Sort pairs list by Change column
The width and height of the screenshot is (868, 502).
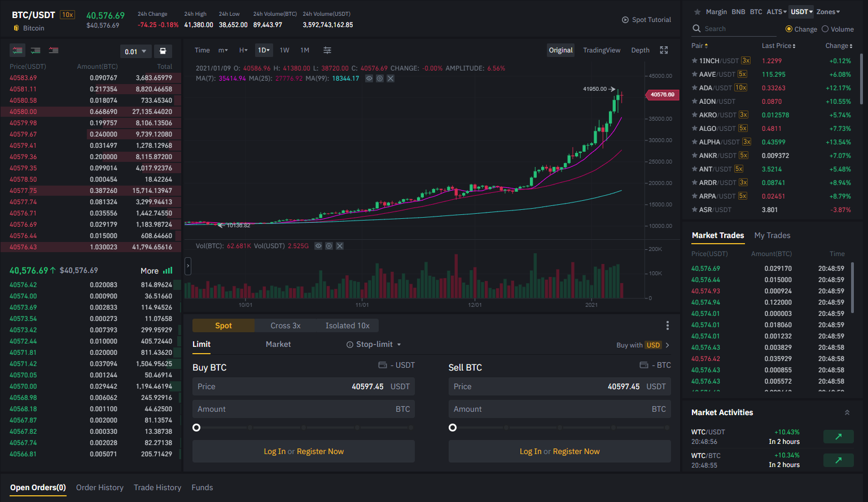(x=839, y=46)
